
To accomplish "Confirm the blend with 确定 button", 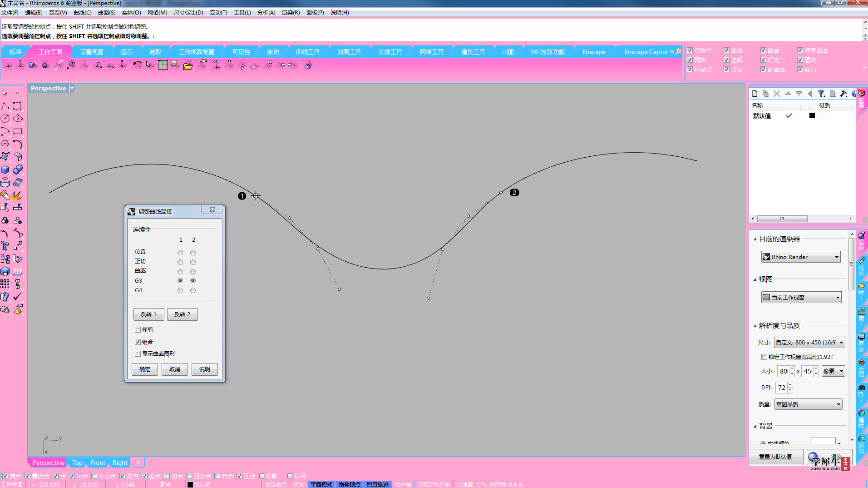I will (145, 369).
